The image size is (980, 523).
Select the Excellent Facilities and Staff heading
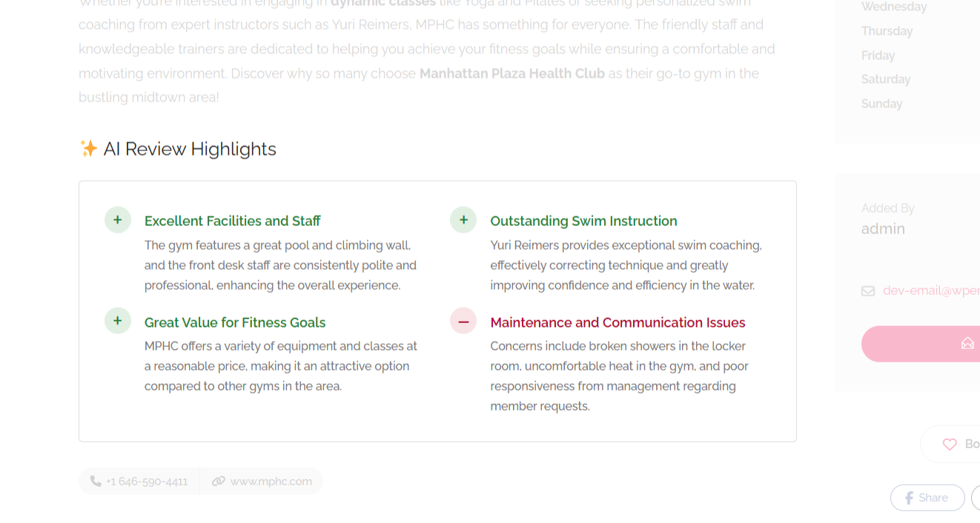(x=232, y=221)
